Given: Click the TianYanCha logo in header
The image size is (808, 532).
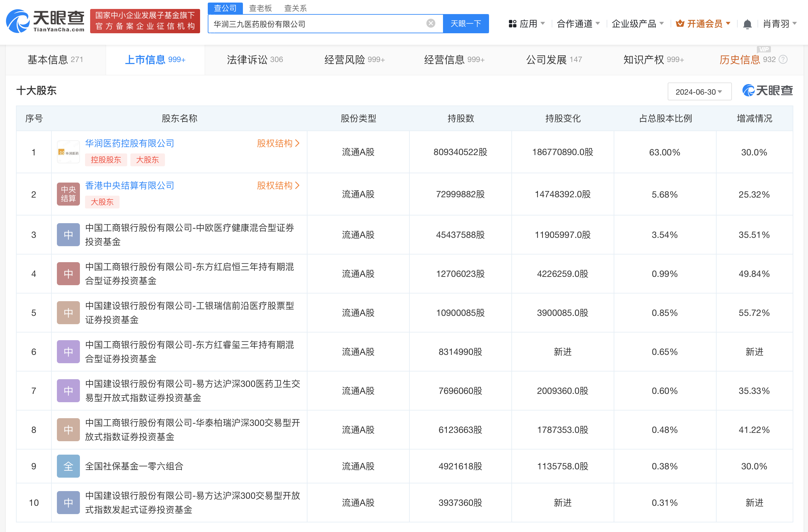Looking at the screenshot, I should point(45,21).
